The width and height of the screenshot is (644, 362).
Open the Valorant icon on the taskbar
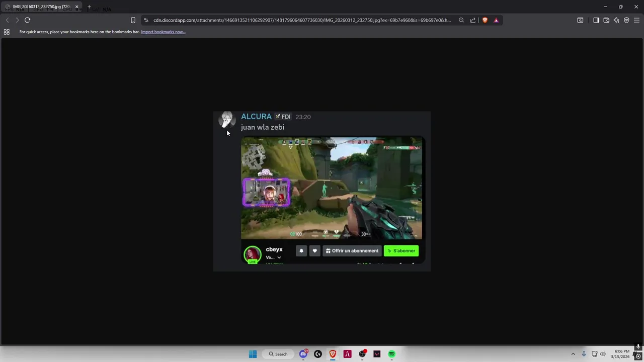click(377, 354)
